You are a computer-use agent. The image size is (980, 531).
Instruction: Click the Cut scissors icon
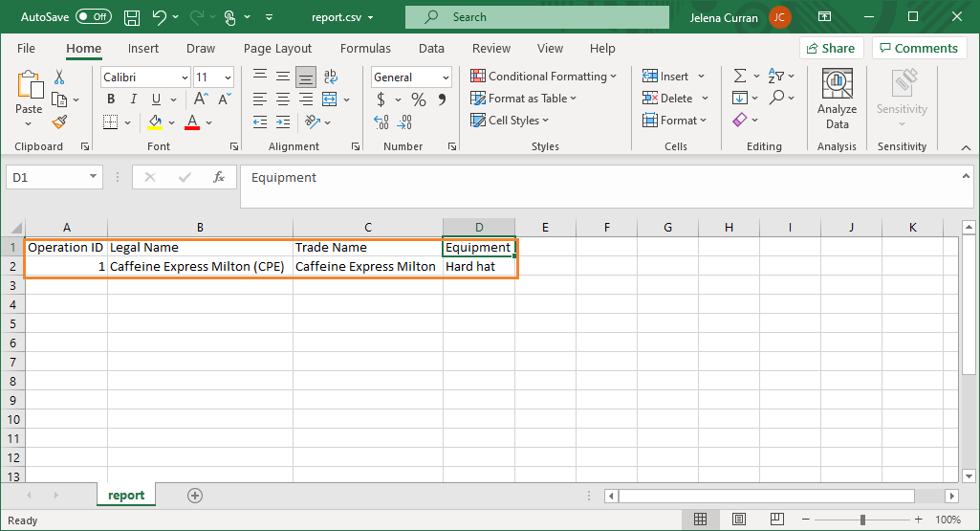click(x=59, y=77)
